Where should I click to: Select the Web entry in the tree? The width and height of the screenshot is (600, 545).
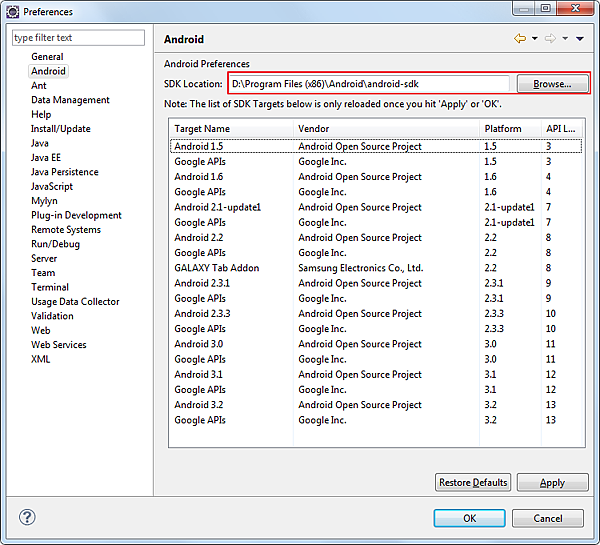40,330
